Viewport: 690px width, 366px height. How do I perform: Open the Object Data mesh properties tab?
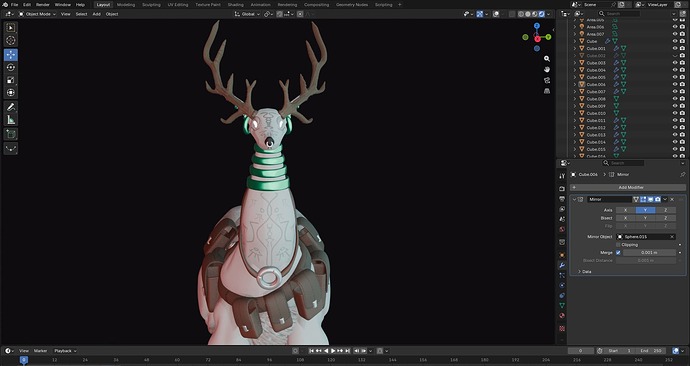pos(562,305)
